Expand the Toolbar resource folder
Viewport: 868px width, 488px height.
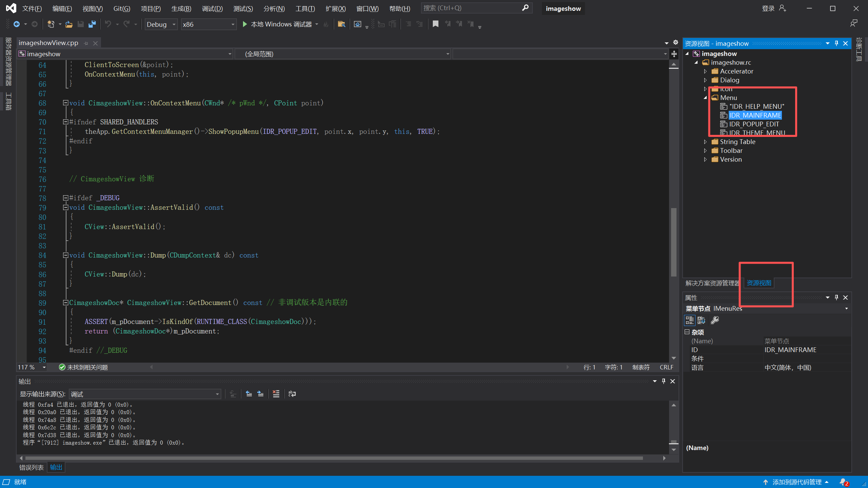click(705, 150)
